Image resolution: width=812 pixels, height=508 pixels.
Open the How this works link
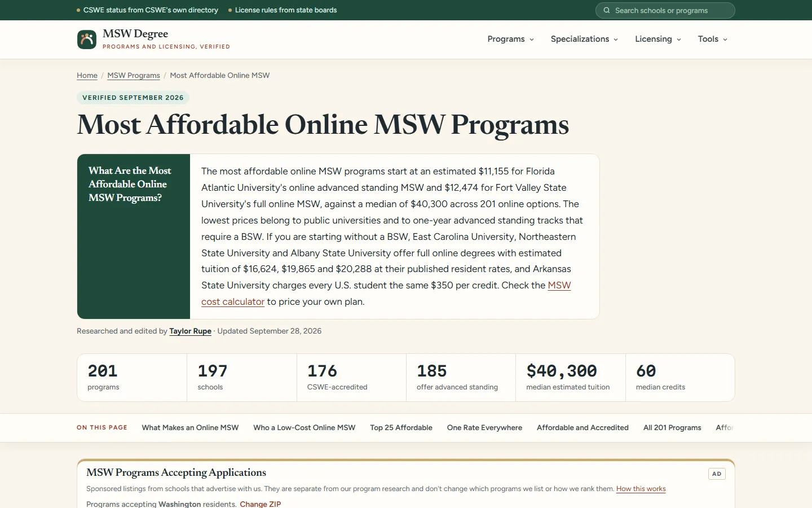641,489
